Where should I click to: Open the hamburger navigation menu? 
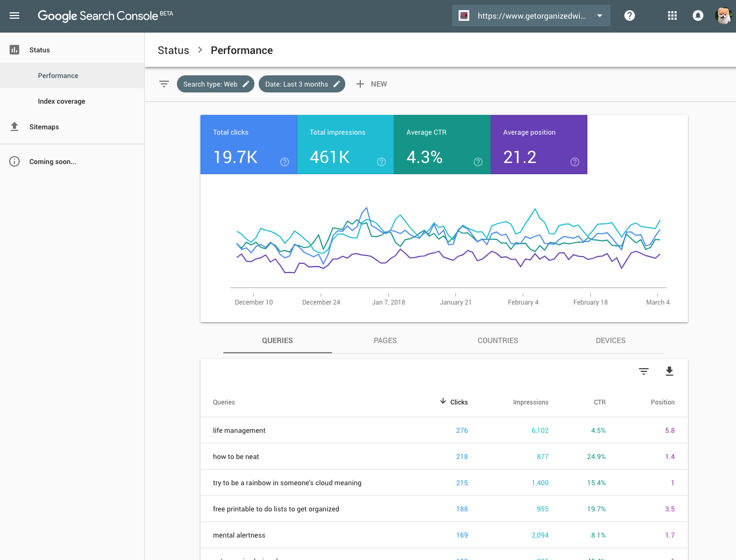click(14, 15)
